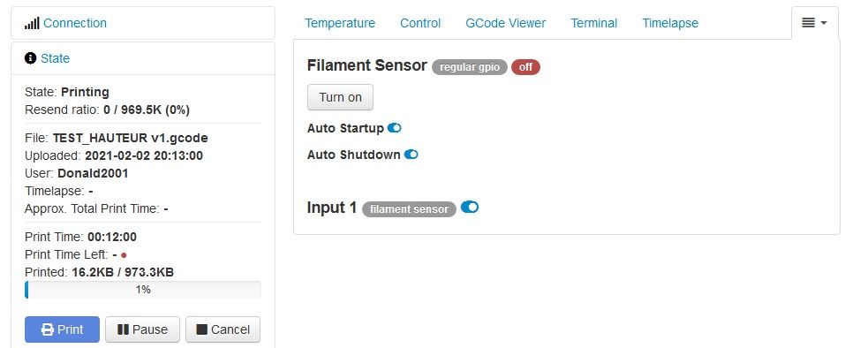Click the red dot beside Print Time Left
The width and height of the screenshot is (868, 348).
124,255
